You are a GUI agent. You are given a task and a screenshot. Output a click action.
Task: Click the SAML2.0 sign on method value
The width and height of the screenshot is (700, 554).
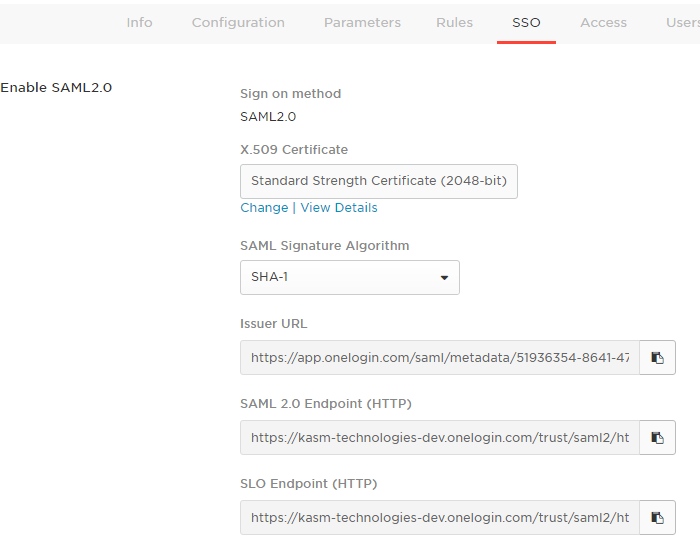[x=268, y=116]
